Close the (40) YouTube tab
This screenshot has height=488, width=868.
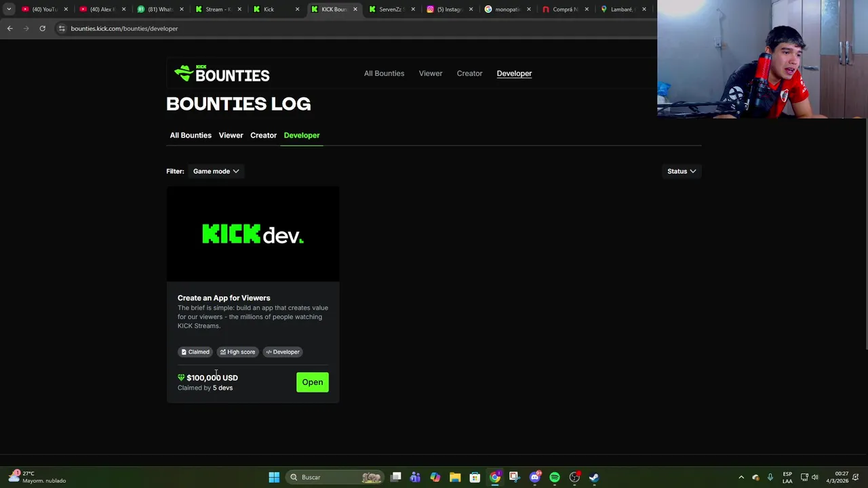[x=66, y=9]
